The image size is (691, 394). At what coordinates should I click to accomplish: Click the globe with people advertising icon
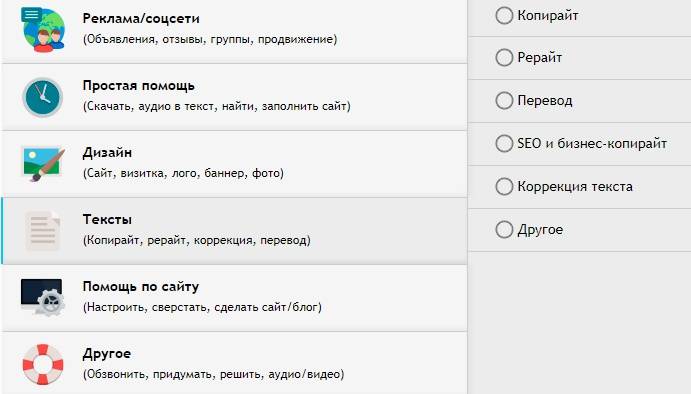coord(43,30)
